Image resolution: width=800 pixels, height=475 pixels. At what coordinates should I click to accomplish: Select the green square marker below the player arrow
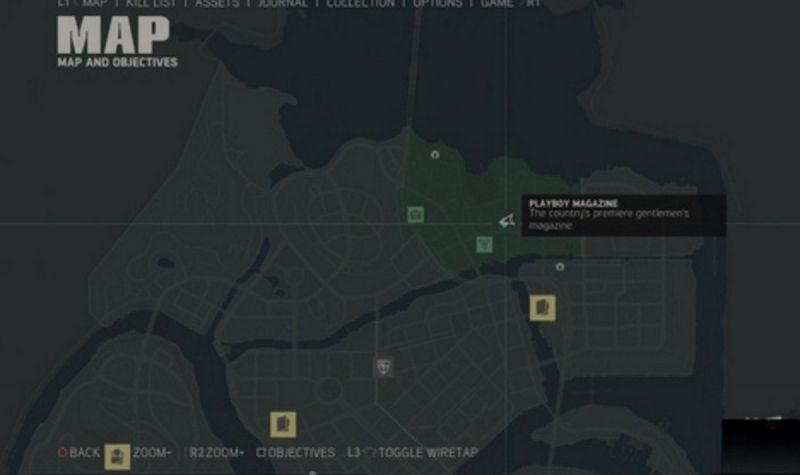point(484,244)
